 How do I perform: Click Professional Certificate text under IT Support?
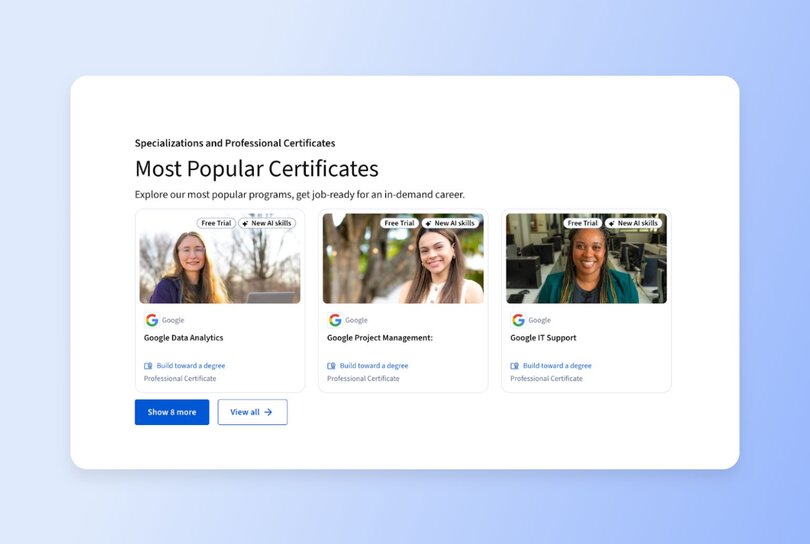[x=547, y=379]
